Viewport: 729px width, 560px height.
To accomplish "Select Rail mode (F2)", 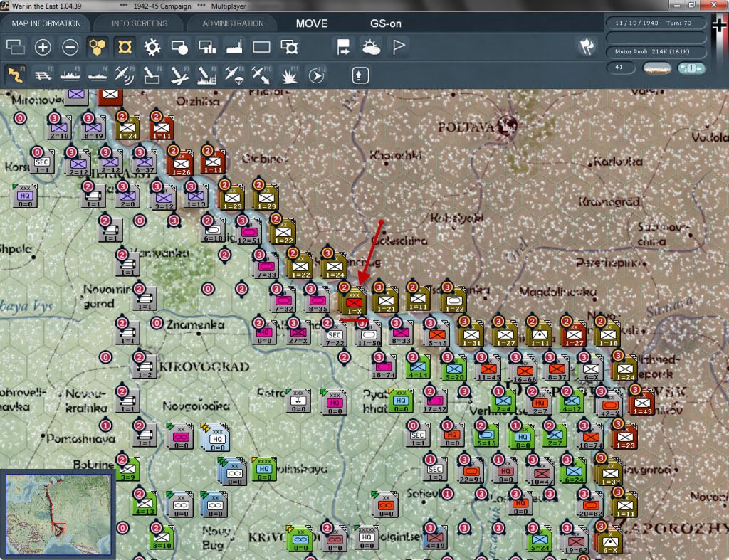I will coord(43,75).
